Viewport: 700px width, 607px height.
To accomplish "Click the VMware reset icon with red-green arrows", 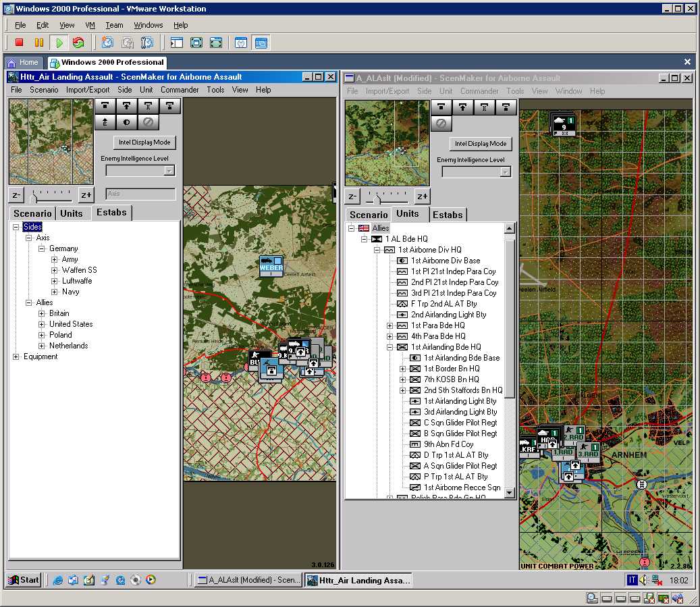I will tap(78, 43).
